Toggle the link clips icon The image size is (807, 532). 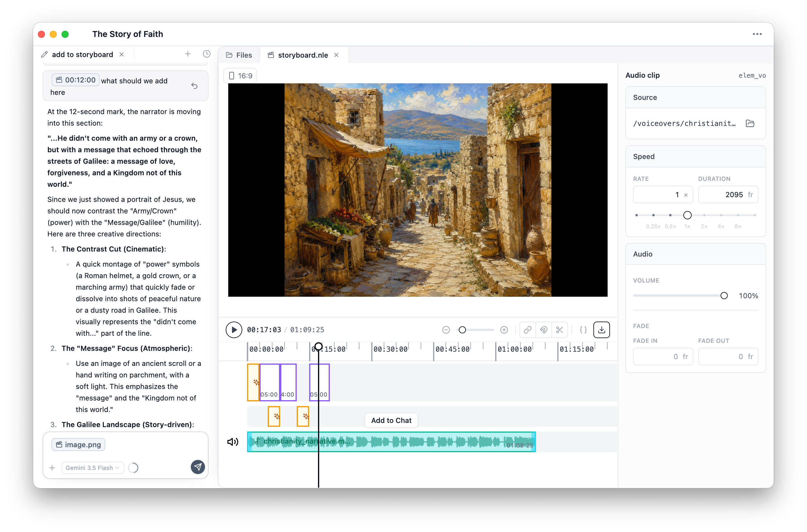[x=527, y=330]
